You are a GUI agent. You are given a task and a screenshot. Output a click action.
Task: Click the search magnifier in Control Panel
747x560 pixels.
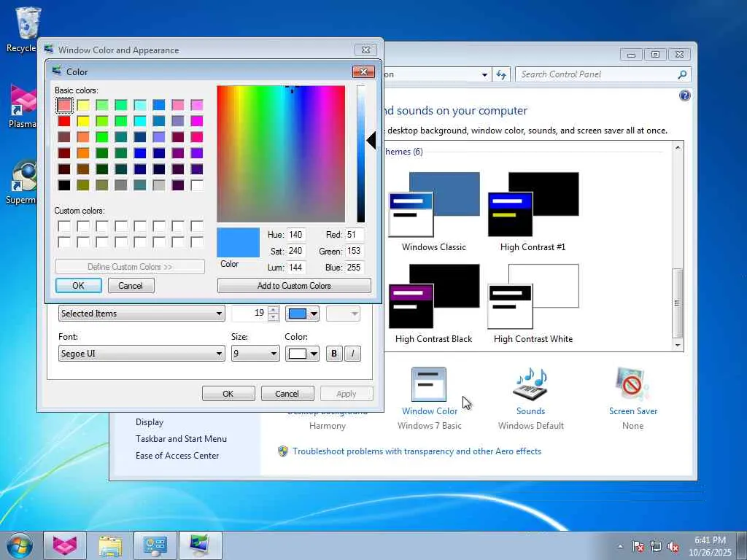click(682, 74)
